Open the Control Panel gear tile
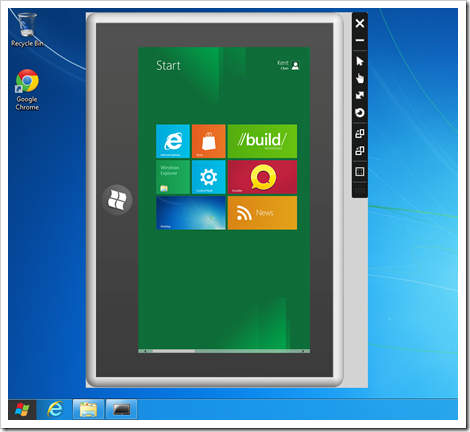The height and width of the screenshot is (432, 470). [x=209, y=177]
